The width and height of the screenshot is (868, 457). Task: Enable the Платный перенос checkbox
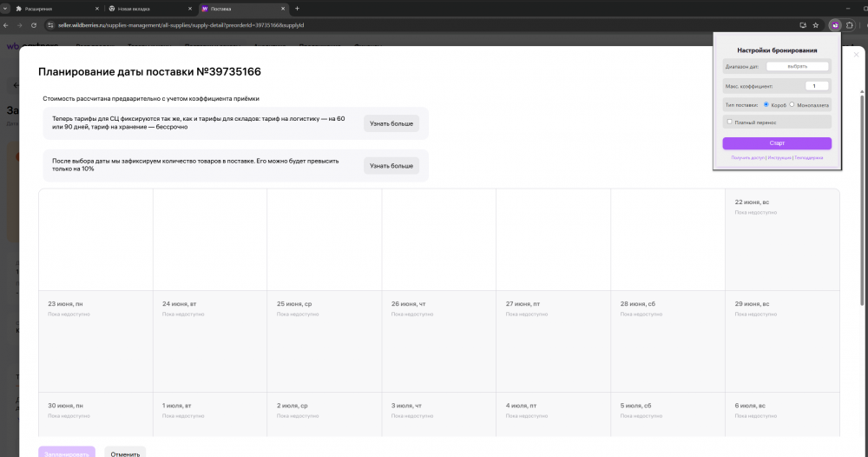730,122
